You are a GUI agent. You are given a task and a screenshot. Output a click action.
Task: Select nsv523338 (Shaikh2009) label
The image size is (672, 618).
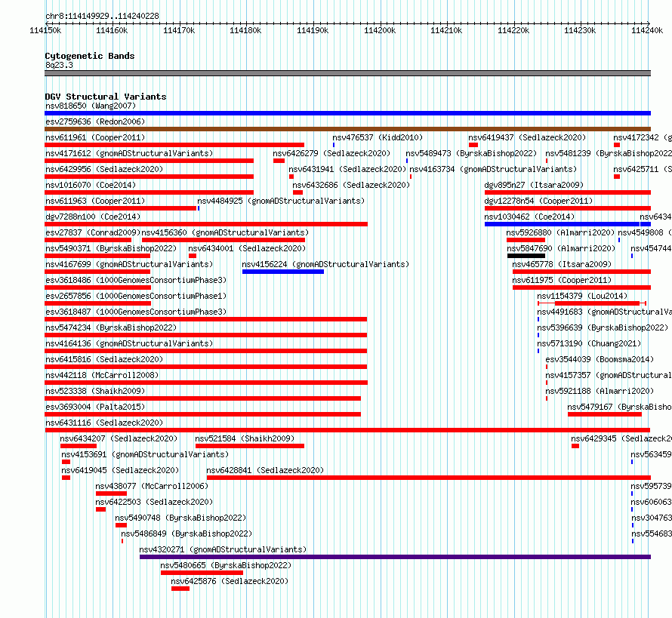click(95, 391)
